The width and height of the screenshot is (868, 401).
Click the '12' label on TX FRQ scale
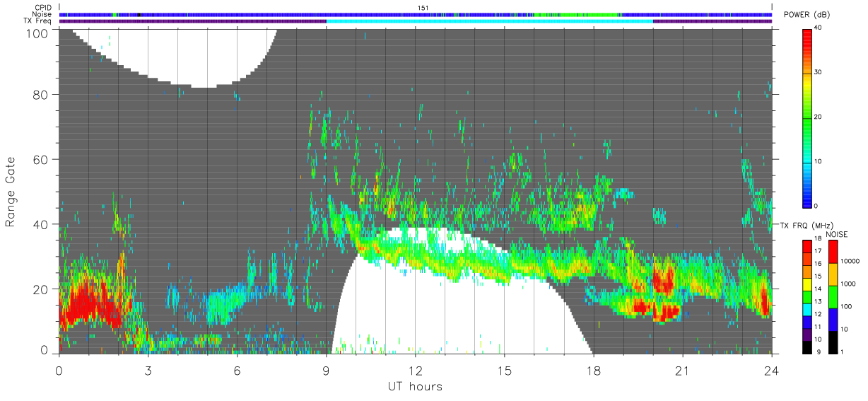coord(819,314)
